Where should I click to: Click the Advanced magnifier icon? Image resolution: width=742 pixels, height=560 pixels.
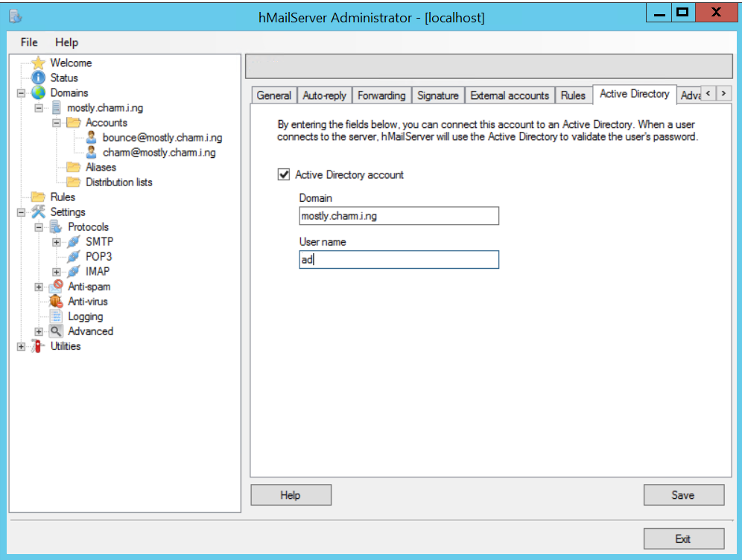tap(57, 331)
